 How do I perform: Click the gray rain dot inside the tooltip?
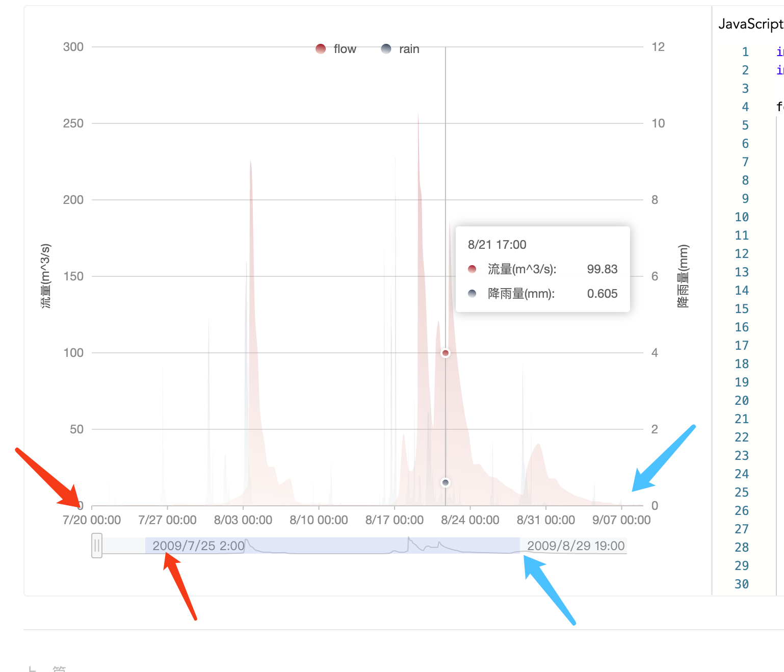click(472, 293)
